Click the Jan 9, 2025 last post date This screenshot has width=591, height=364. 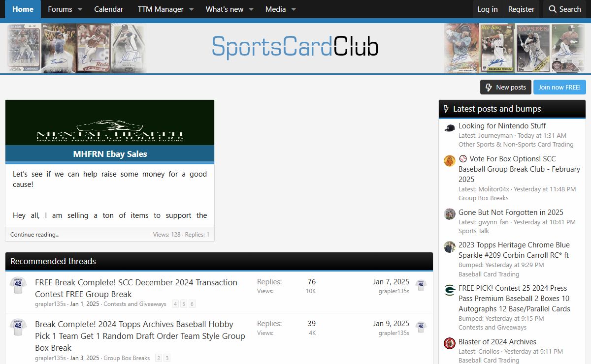(391, 324)
